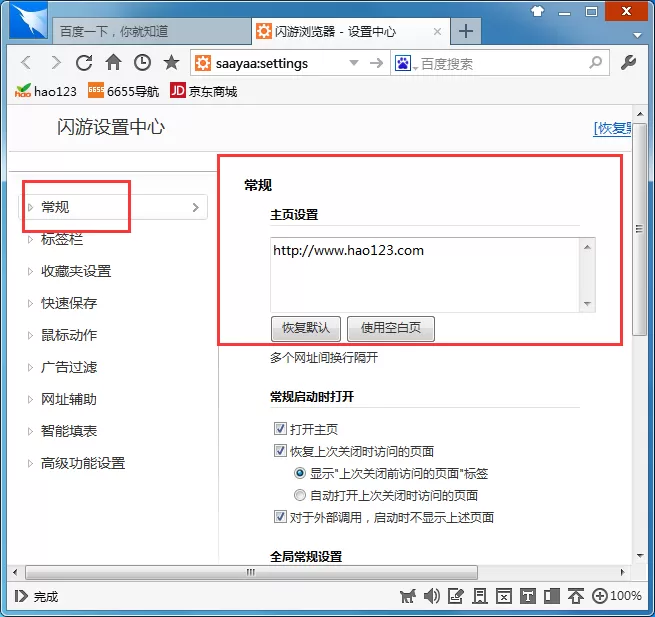The height and width of the screenshot is (617, 655).
Task: Click the 使用空白页 button
Action: (391, 328)
